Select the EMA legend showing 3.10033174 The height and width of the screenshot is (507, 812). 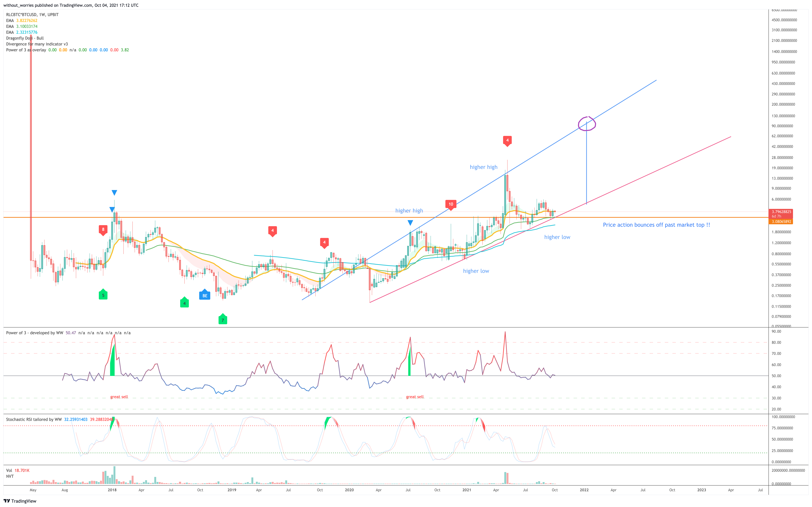pos(22,26)
